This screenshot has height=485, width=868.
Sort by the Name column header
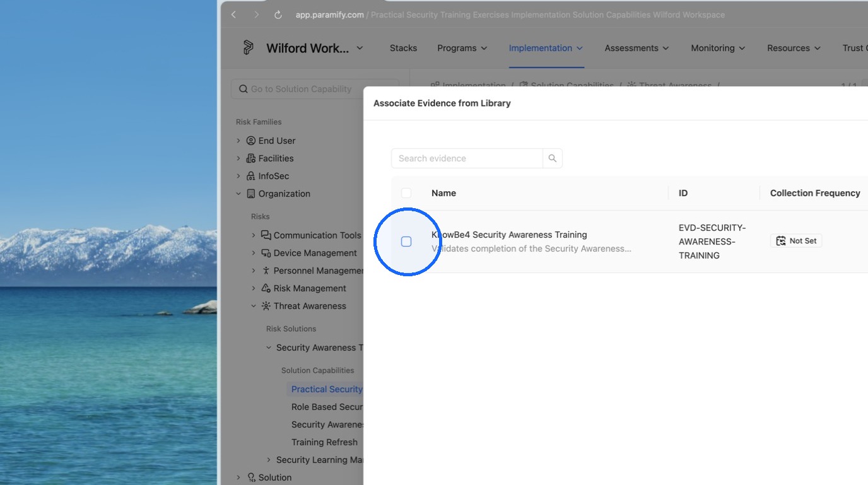(x=443, y=193)
